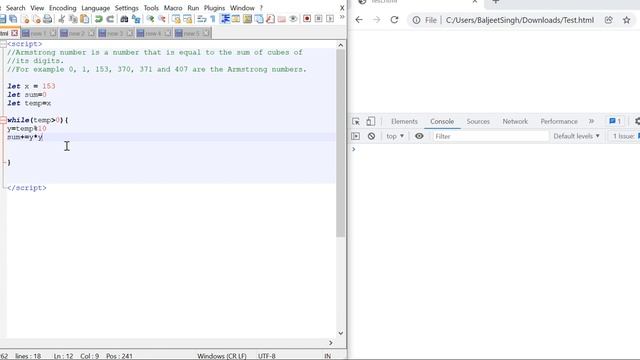This screenshot has width=640, height=360.
Task: Open the Settings menu
Action: click(x=127, y=8)
